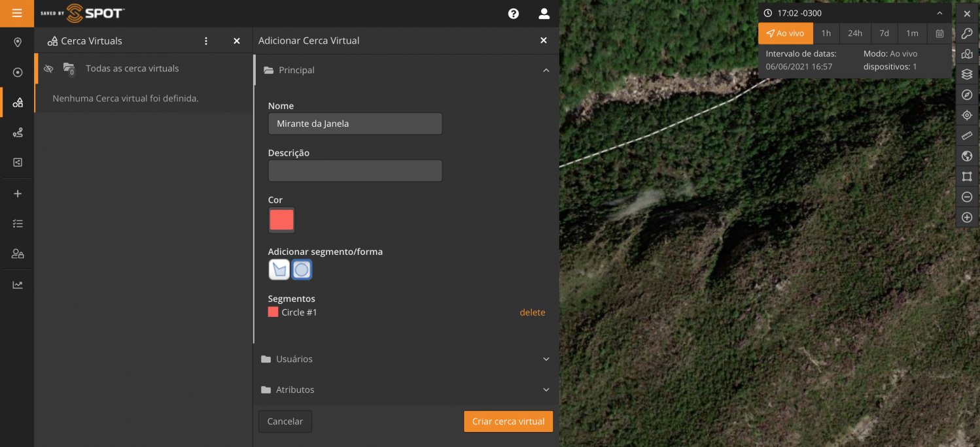Open the red Cor color swatch

coord(282,220)
